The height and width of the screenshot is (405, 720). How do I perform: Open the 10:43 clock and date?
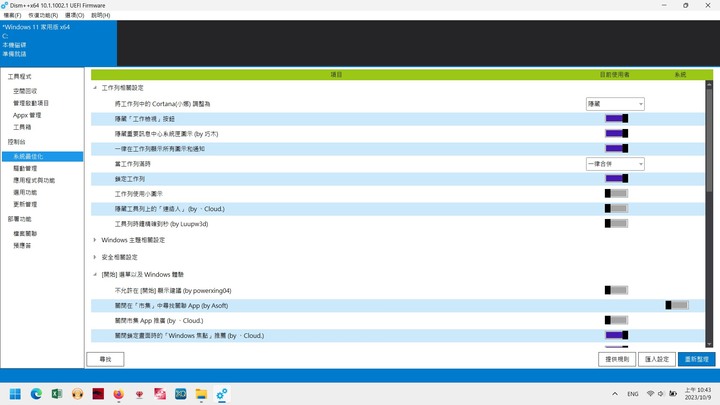click(x=698, y=394)
